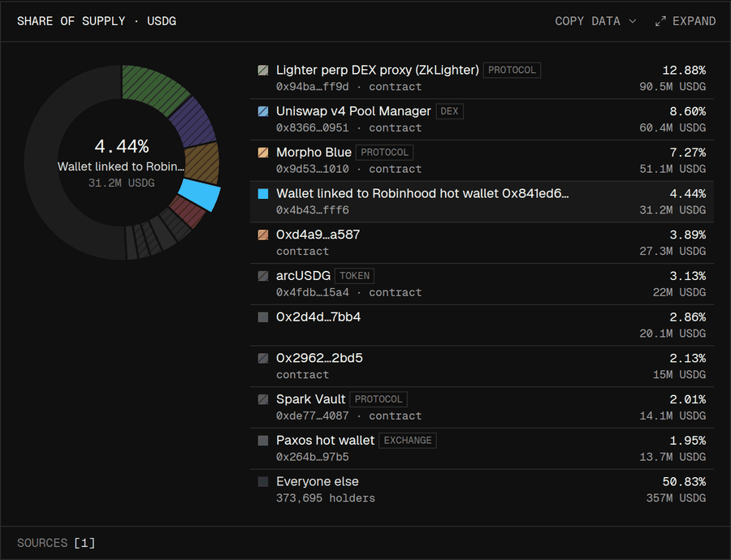Viewport: 731px width, 560px height.
Task: Click the Paxos hot wallet legend swatch
Action: coord(263,441)
